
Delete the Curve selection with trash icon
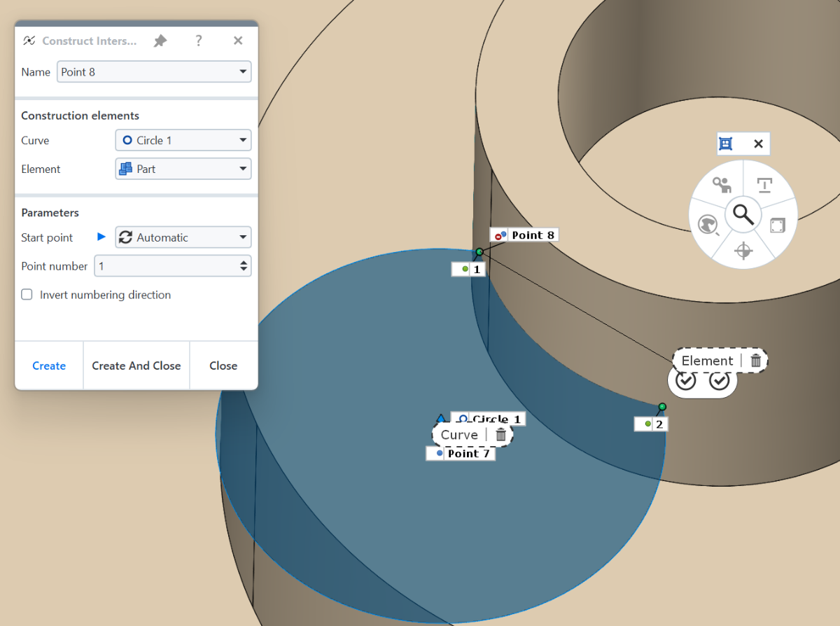point(500,435)
